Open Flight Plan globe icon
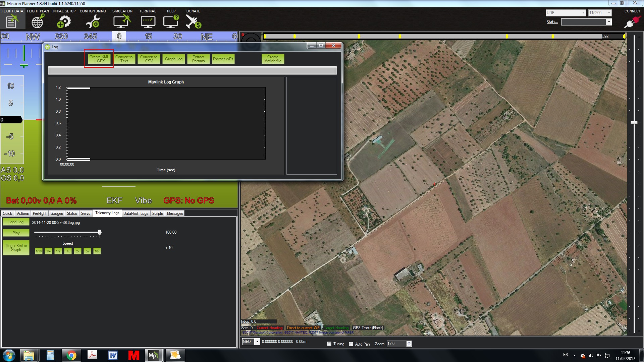 coord(37,22)
